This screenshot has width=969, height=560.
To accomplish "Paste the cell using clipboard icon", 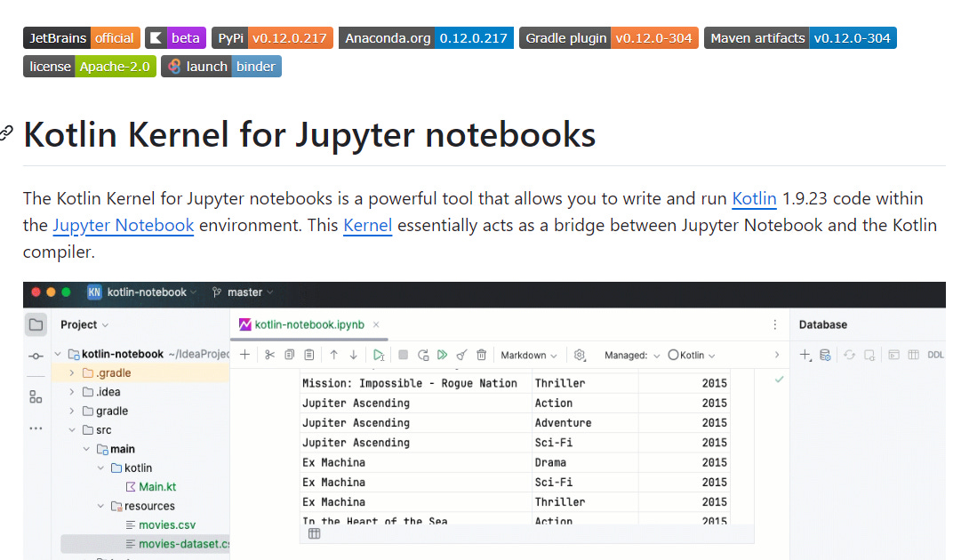I will 309,355.
